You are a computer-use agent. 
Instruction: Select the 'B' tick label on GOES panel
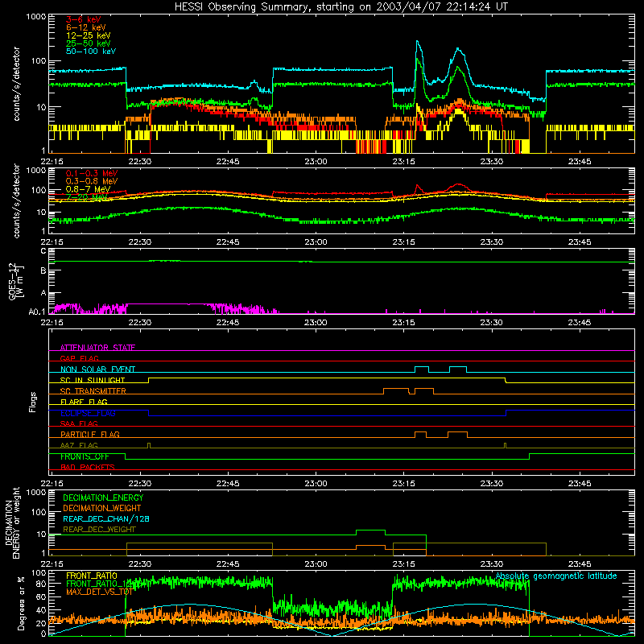coord(43,271)
